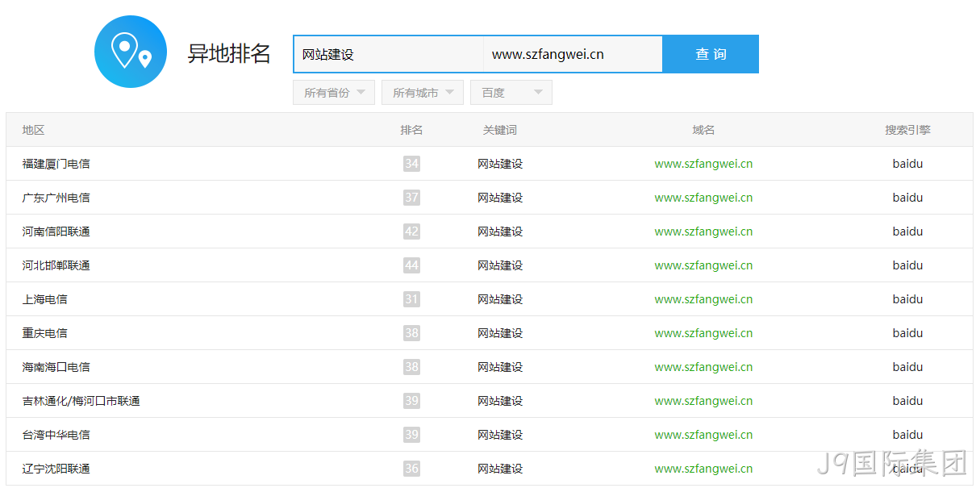Click the 搜索引擎 column header

(x=907, y=130)
